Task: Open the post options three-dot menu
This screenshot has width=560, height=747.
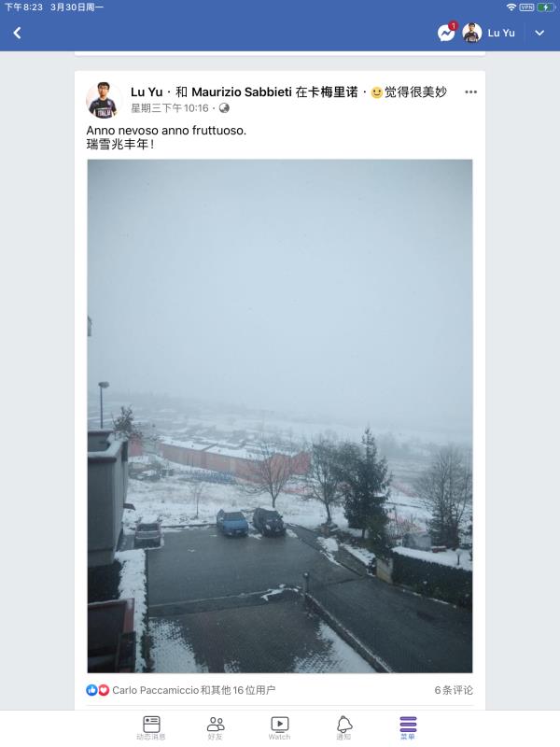Action: pos(470,92)
